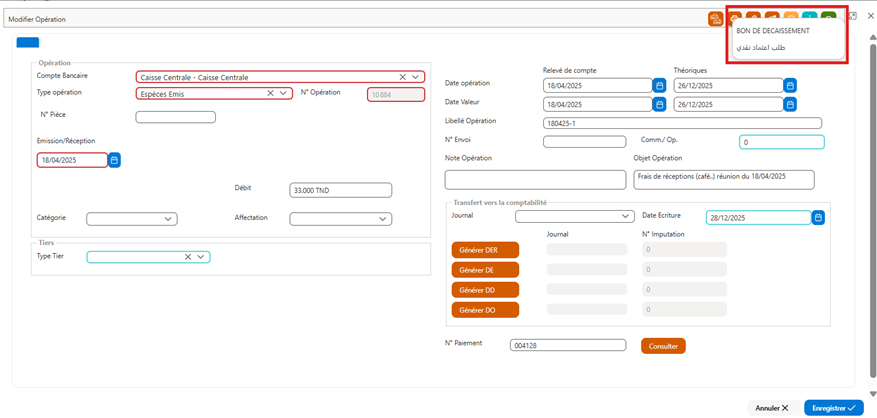Viewport: 877px width, 418px height.
Task: Click the Date Valeur Relevé de compte field
Action: click(x=597, y=104)
